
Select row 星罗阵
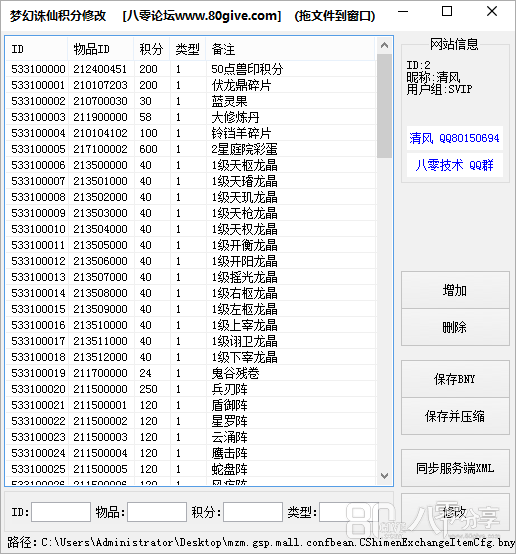pos(191,421)
